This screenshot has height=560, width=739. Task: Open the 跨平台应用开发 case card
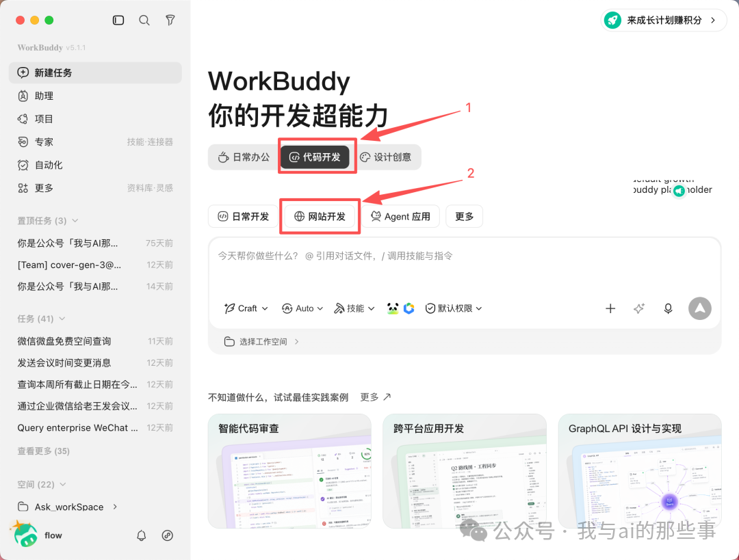tap(464, 471)
